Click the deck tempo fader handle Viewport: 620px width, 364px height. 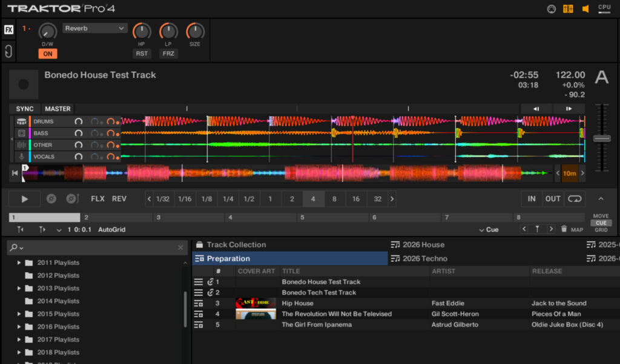pyautogui.click(x=602, y=138)
